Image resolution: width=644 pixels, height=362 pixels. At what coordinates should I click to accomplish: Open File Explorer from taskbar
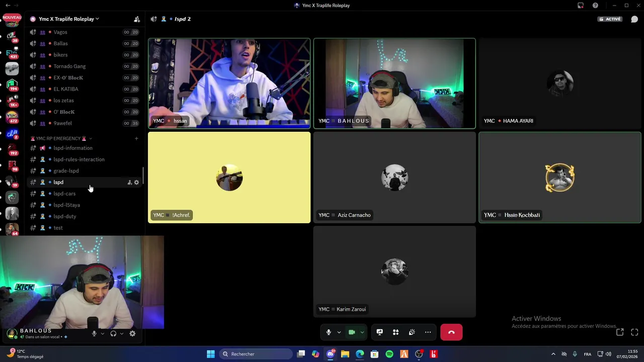click(x=345, y=354)
